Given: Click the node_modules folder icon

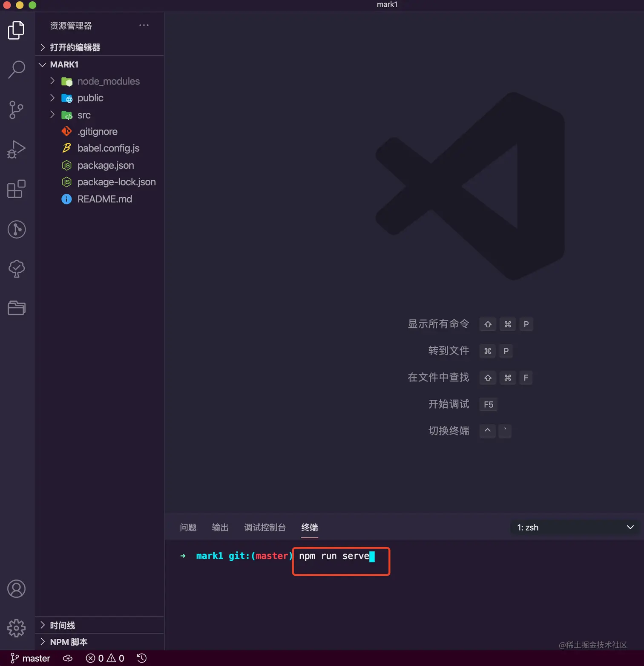Looking at the screenshot, I should pyautogui.click(x=67, y=81).
